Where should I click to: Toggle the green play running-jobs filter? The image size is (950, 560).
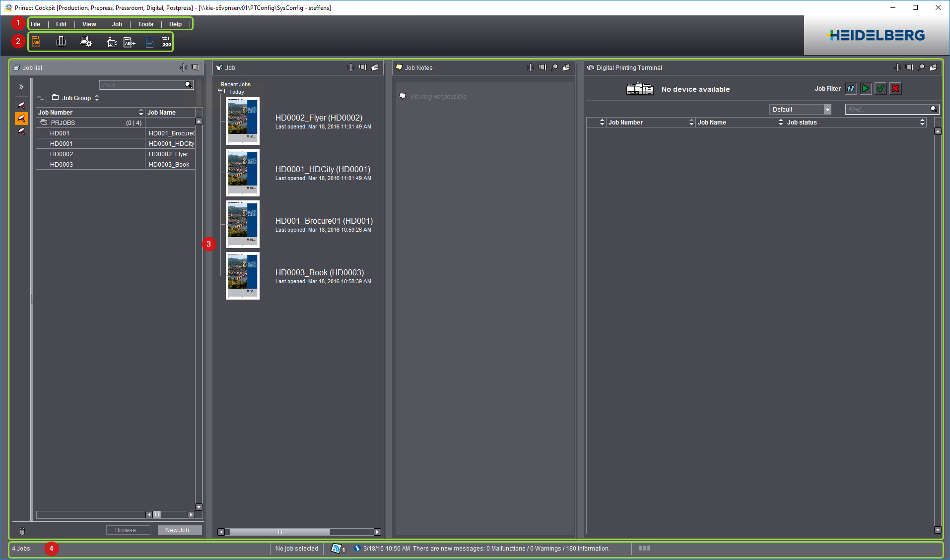866,89
